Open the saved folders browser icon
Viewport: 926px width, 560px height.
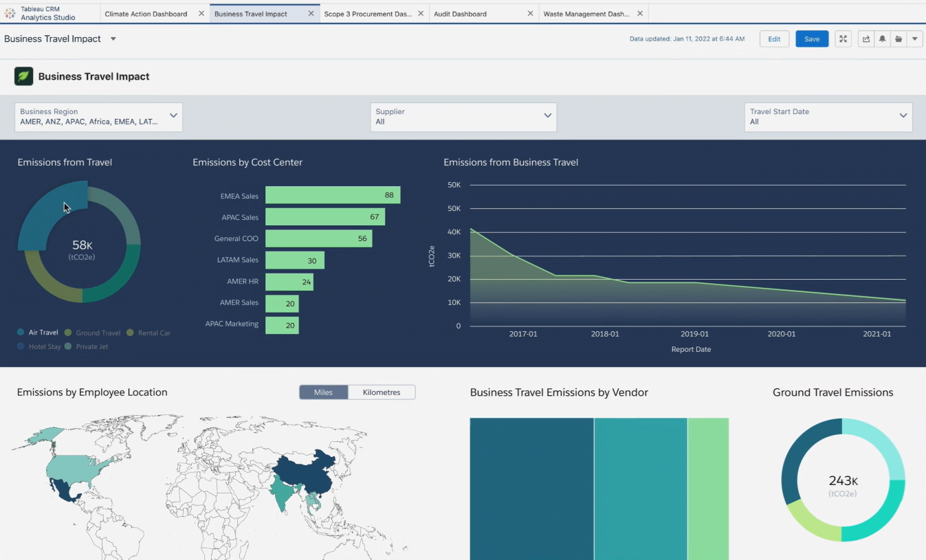tap(899, 38)
